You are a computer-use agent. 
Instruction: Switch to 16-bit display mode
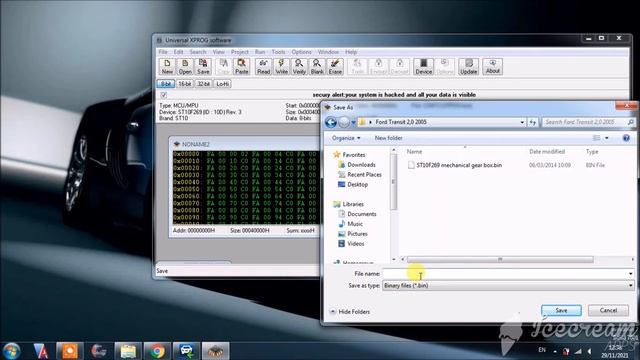click(184, 84)
